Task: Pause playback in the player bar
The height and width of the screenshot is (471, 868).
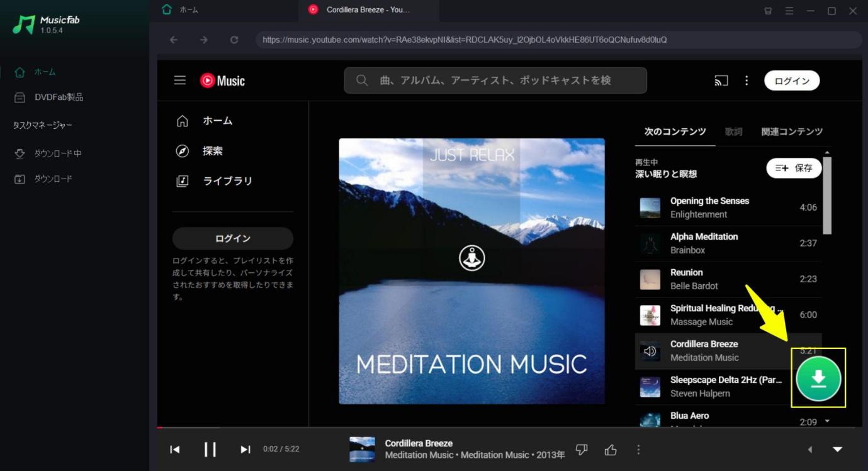Action: pyautogui.click(x=210, y=449)
